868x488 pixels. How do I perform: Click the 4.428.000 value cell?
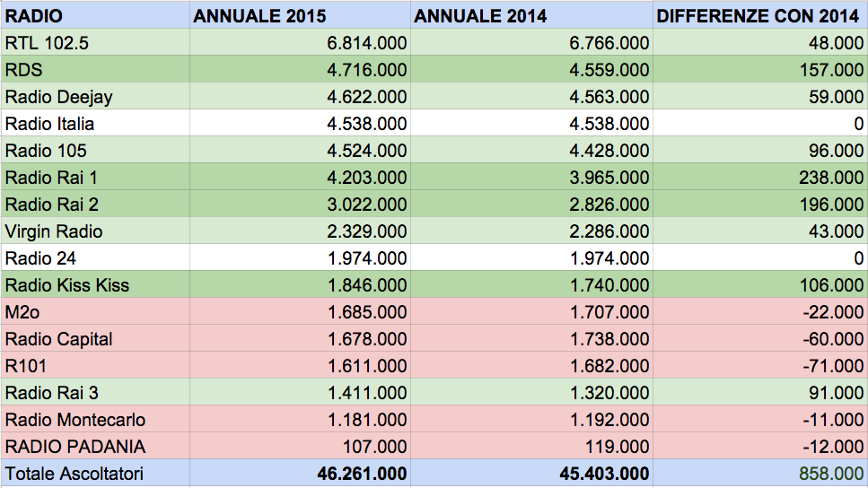click(531, 151)
